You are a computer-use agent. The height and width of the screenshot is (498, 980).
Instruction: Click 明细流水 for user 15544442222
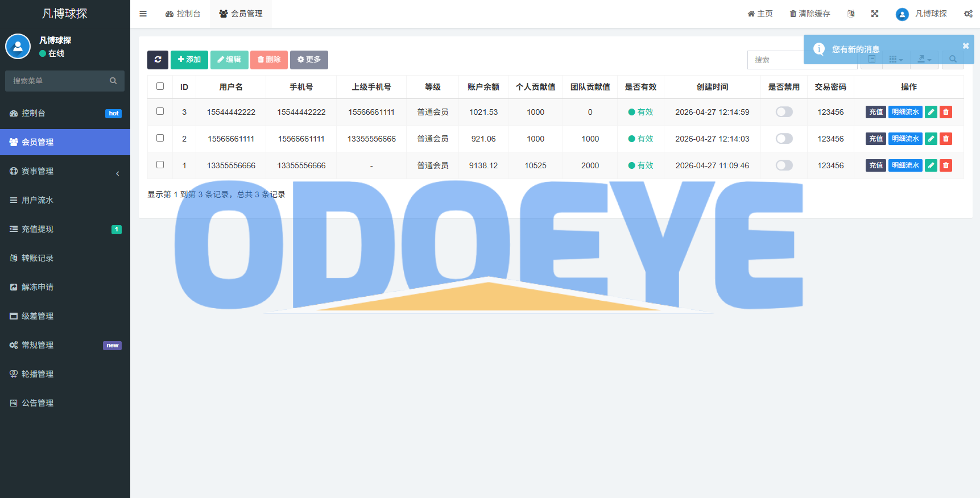click(x=905, y=112)
